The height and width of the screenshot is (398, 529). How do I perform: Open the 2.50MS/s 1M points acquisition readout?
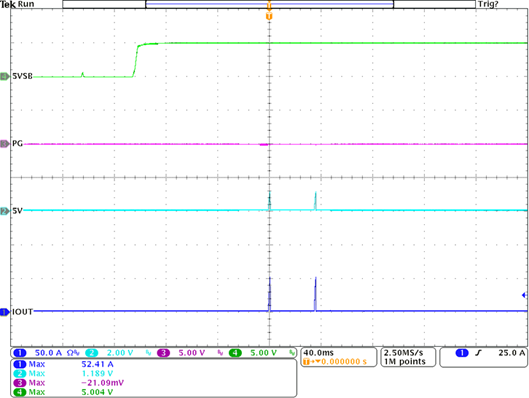(408, 357)
